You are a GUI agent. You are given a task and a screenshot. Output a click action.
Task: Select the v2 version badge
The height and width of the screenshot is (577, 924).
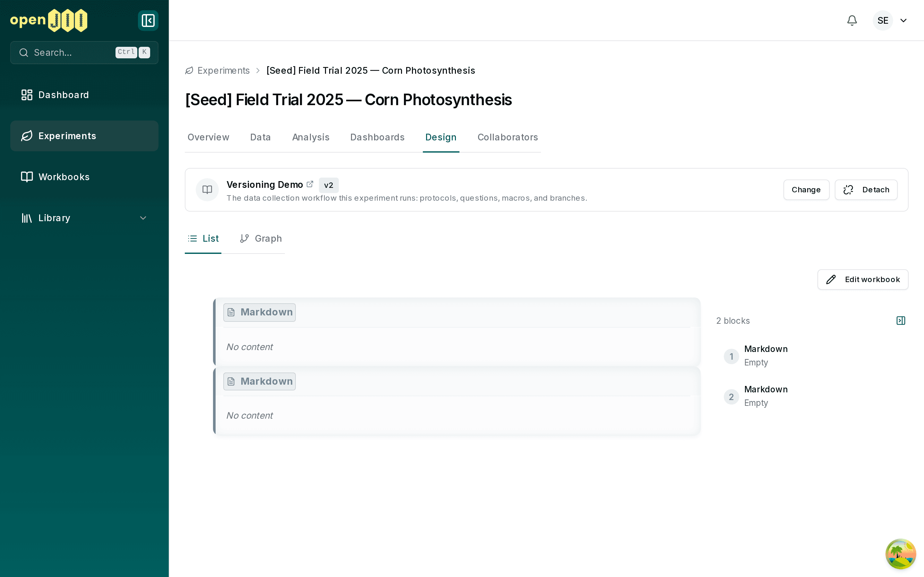coord(328,185)
